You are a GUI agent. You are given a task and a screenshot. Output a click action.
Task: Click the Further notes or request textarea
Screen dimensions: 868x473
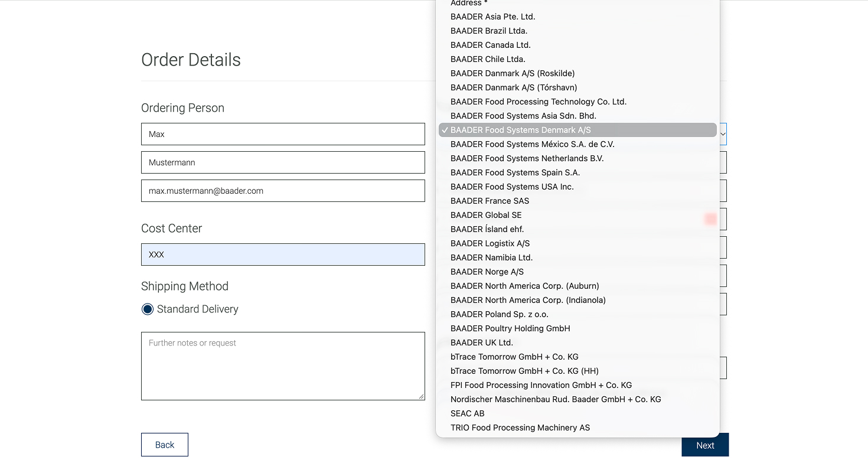tap(283, 366)
